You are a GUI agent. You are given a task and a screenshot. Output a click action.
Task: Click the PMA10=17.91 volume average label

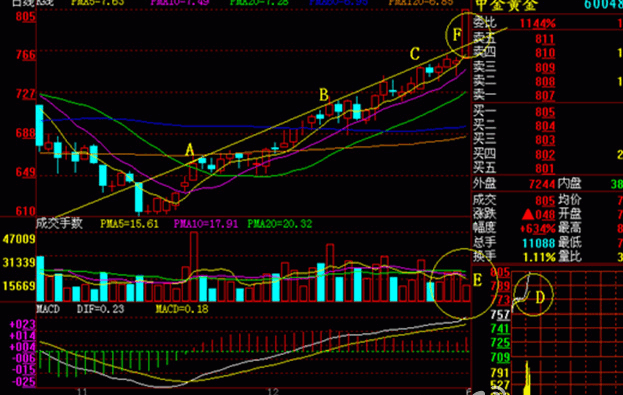point(206,224)
